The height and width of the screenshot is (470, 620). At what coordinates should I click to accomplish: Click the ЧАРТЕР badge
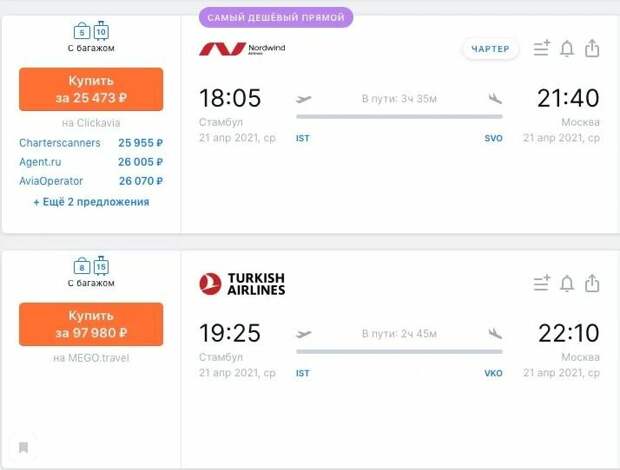(x=490, y=49)
